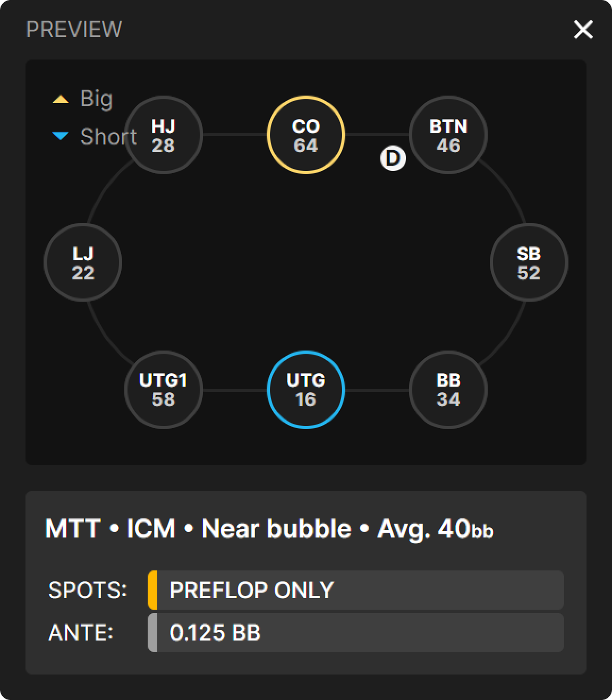
Task: Click the PREFLOP ONLY spots field
Action: point(360,590)
